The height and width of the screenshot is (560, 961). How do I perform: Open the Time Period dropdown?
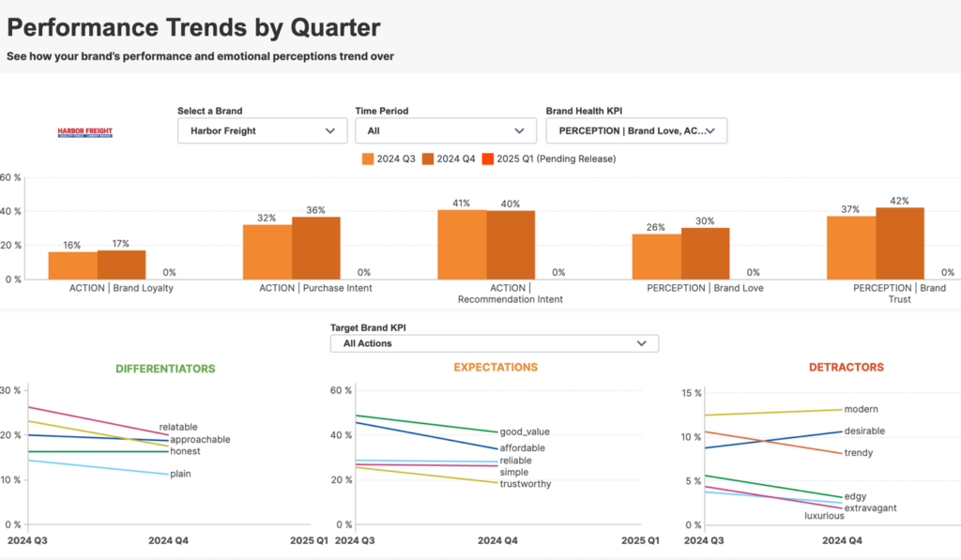click(x=446, y=131)
